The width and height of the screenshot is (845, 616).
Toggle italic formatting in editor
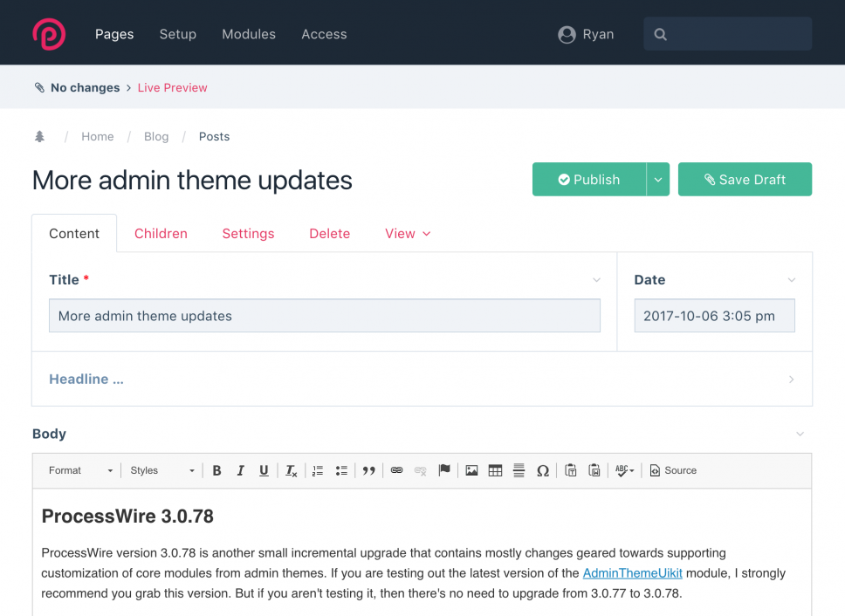tap(240, 470)
